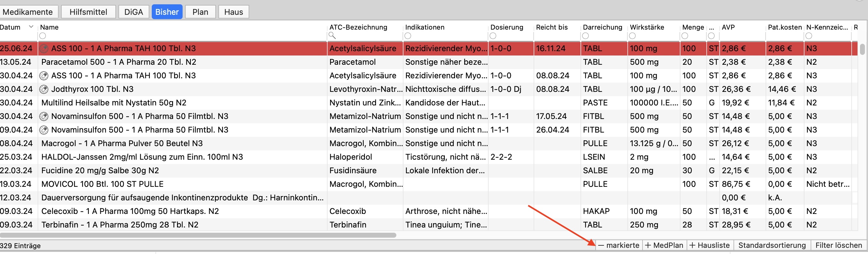This screenshot has height=254, width=868.
Task: Click the Darreichung cell 'LSEIN'
Action: [x=594, y=157]
